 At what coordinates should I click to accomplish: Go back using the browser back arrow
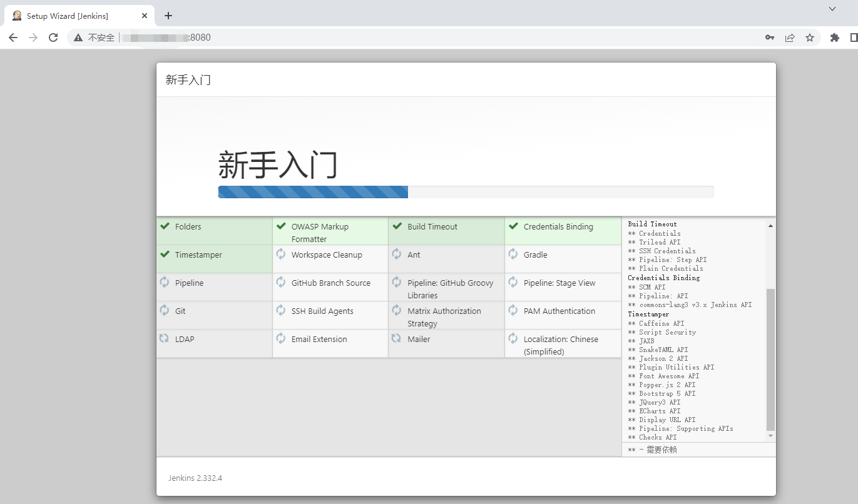pos(13,38)
